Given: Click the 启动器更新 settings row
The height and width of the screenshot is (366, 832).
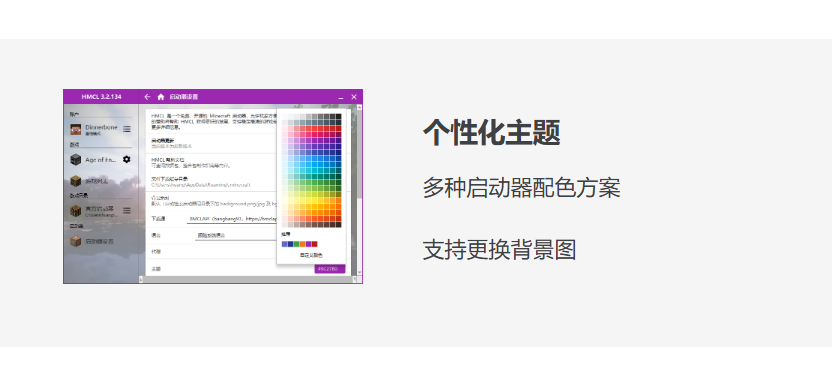Looking at the screenshot, I should click(211, 143).
